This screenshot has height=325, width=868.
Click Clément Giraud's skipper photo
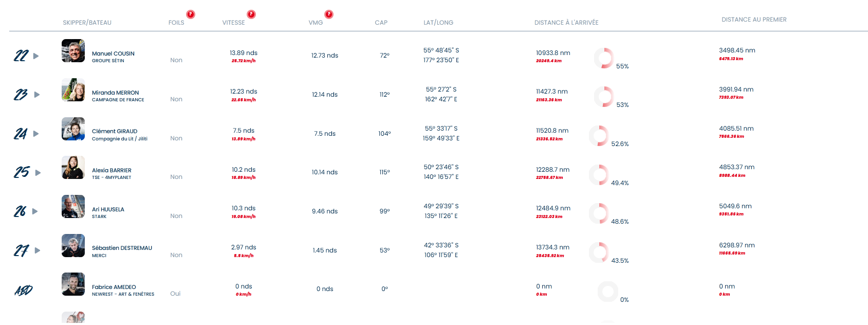(73, 129)
